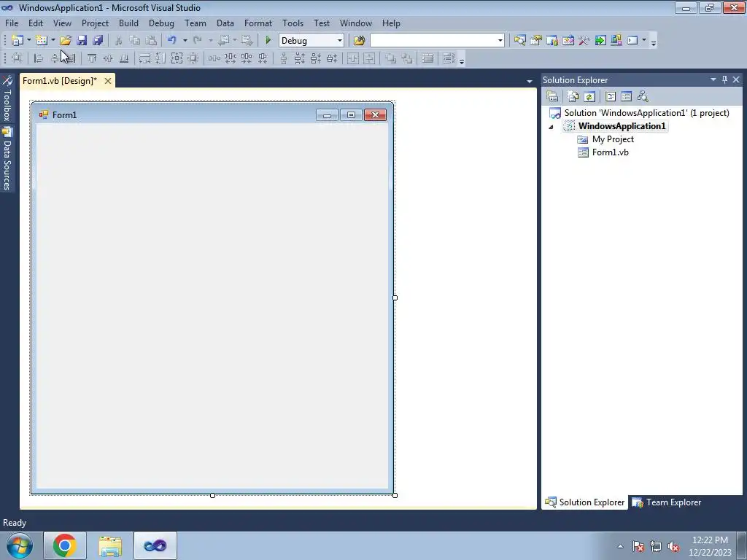This screenshot has width=747, height=560.
Task: Open the Properties Window from the Standard toolbar
Action: tap(536, 41)
